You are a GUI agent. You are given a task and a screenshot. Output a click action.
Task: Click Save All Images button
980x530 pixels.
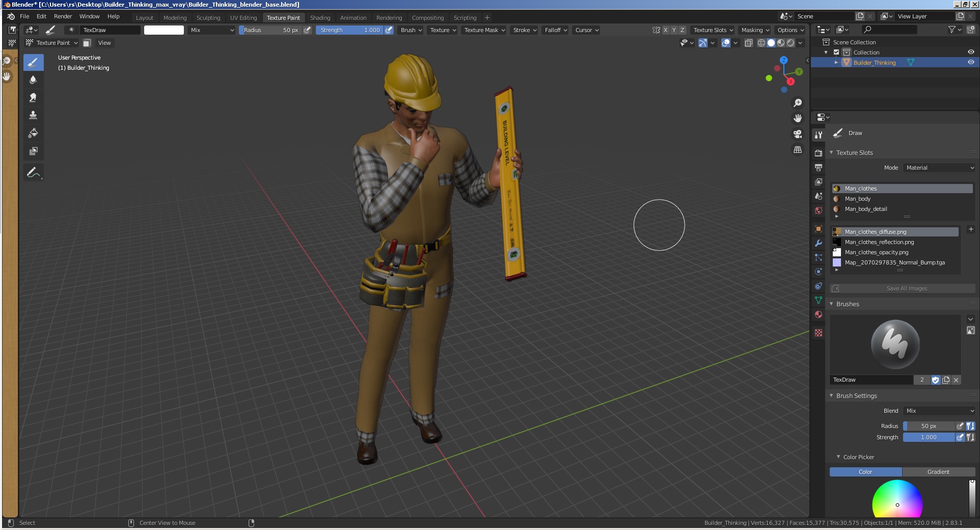(x=902, y=288)
